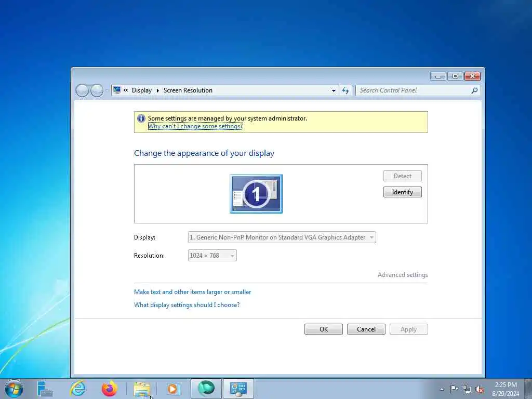Click the Forward navigation button
532x399 pixels.
pos(97,90)
